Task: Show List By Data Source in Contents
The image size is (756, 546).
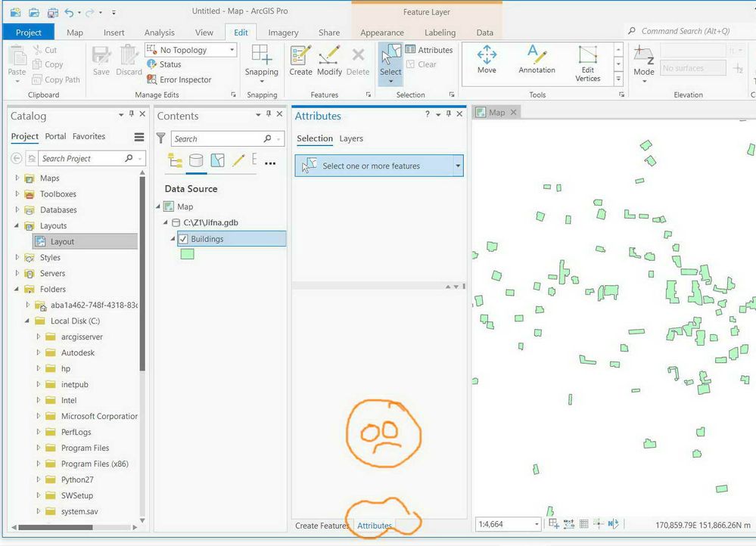Action: (x=196, y=160)
